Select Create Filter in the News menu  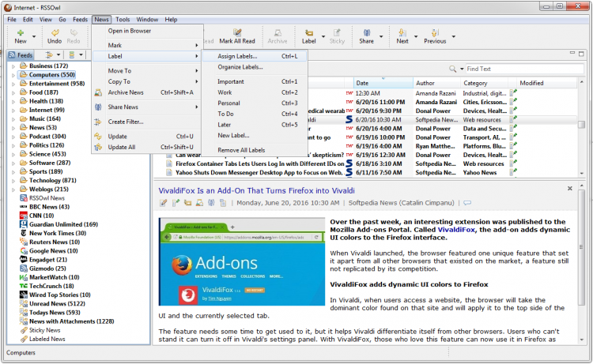pyautogui.click(x=147, y=122)
